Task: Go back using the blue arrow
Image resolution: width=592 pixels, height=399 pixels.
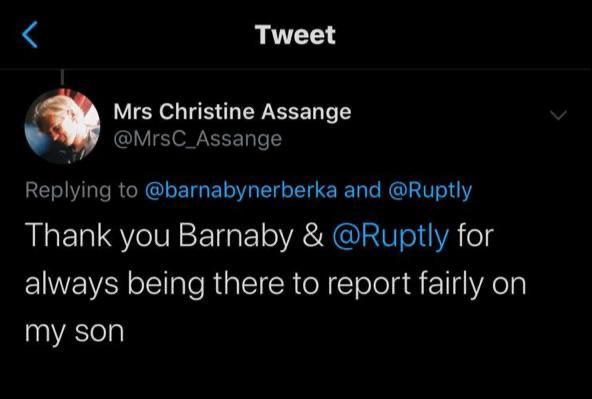Action: click(x=30, y=34)
